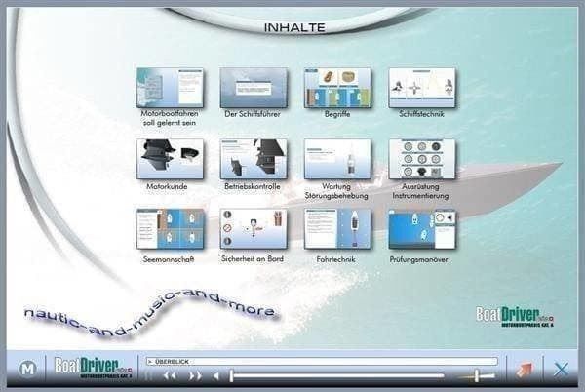Viewport: 585px width, 392px height.
Task: Click the 'Fahrtechnik' label text
Action: (x=335, y=259)
